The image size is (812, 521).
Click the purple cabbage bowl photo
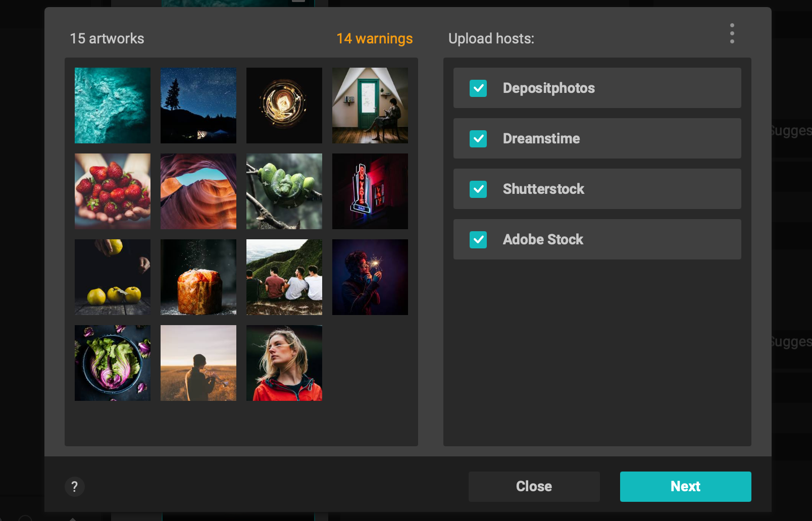pos(112,362)
